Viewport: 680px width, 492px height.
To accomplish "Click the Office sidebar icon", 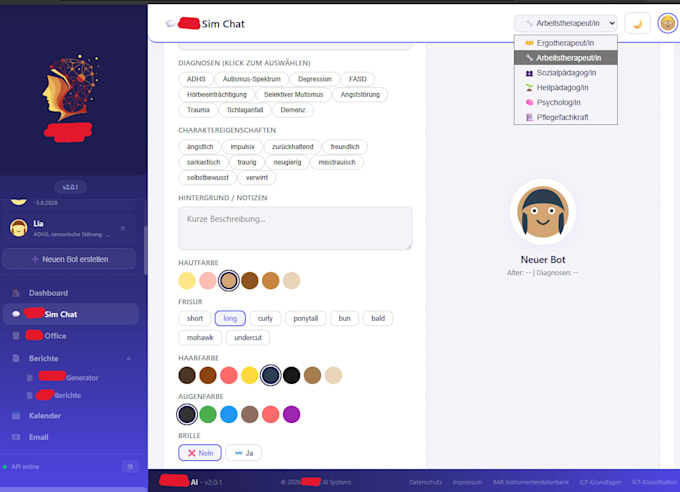I will 16,336.
